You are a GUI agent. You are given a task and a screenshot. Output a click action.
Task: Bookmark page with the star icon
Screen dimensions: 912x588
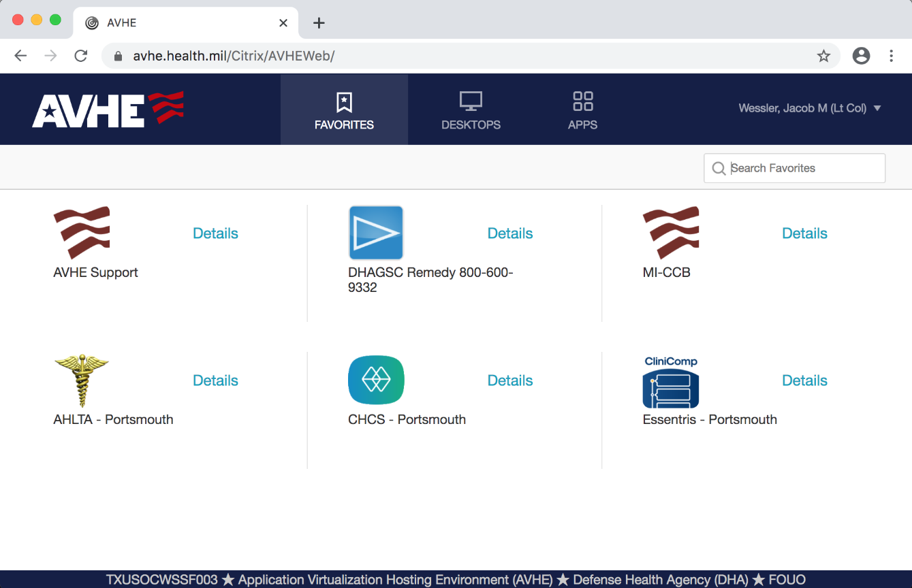[823, 56]
